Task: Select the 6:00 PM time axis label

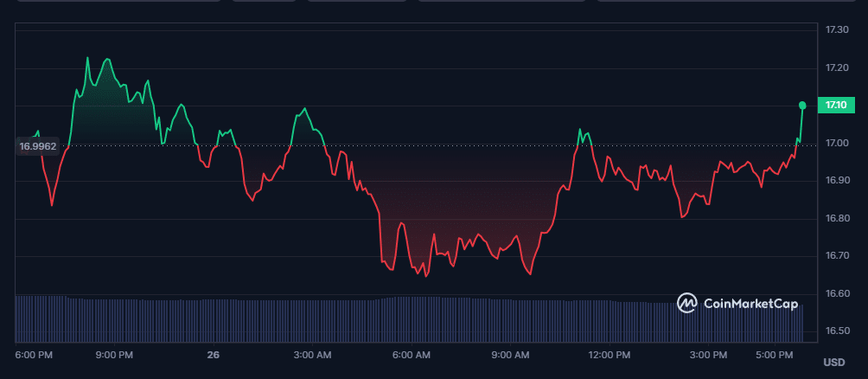Action: (35, 355)
